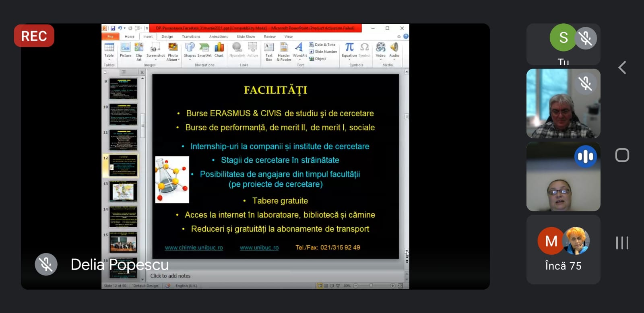Tap the Android back chevron
This screenshot has width=644, height=313.
point(622,68)
